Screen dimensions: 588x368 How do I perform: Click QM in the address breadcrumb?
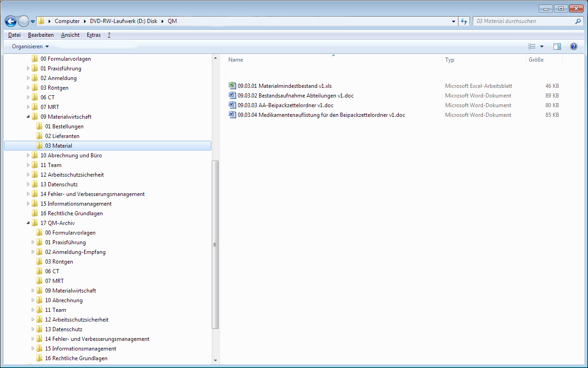(172, 21)
